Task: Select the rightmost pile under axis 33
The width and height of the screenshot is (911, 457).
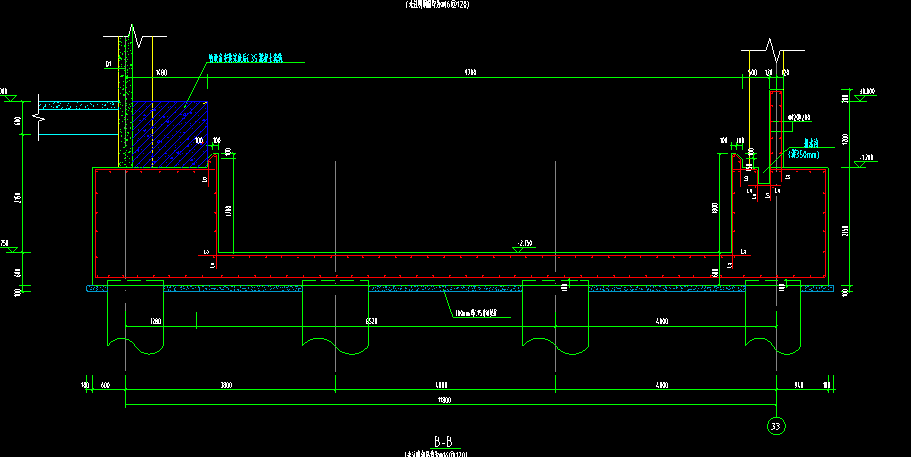Action: coord(773,317)
